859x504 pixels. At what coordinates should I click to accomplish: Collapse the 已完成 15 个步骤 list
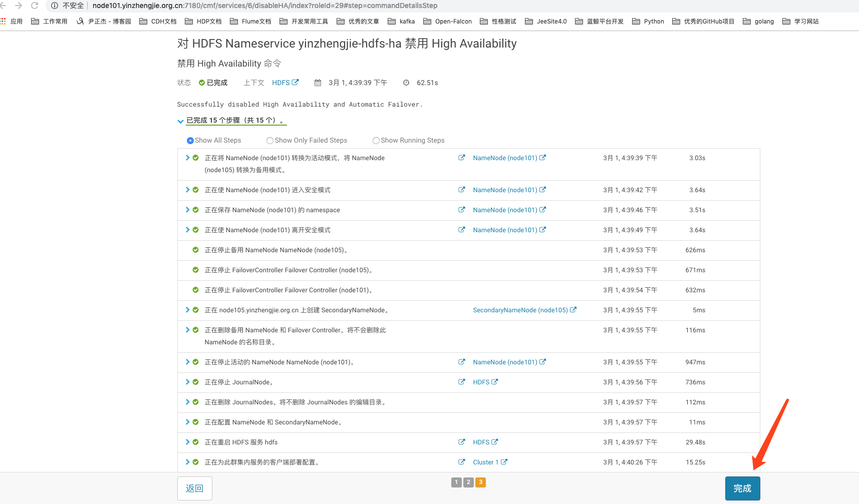tap(180, 121)
